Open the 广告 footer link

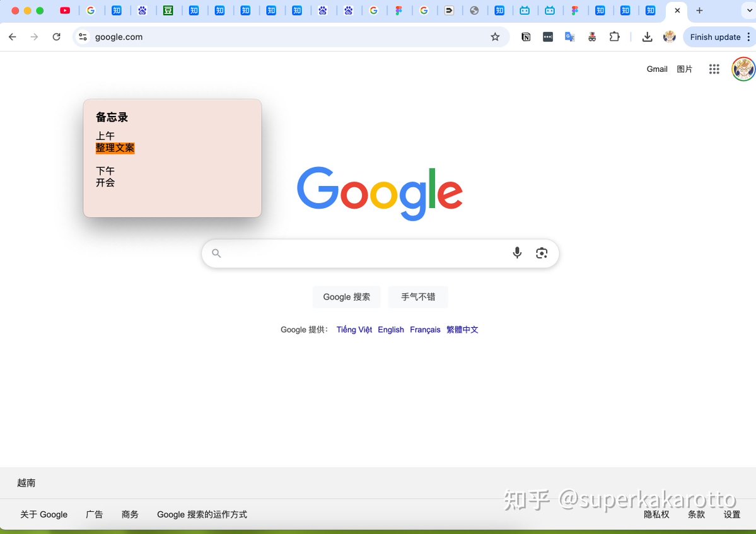coord(95,514)
